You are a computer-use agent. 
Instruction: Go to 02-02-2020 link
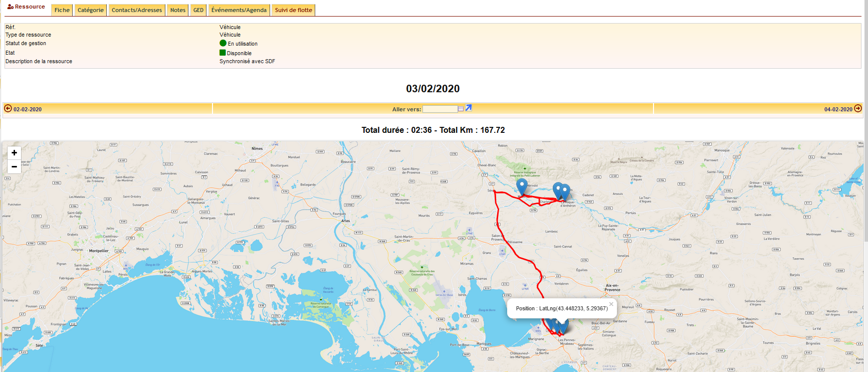click(x=28, y=109)
